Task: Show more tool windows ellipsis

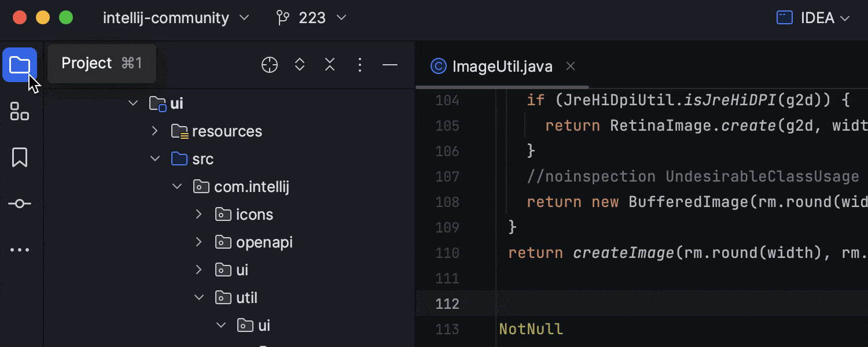Action: click(20, 250)
